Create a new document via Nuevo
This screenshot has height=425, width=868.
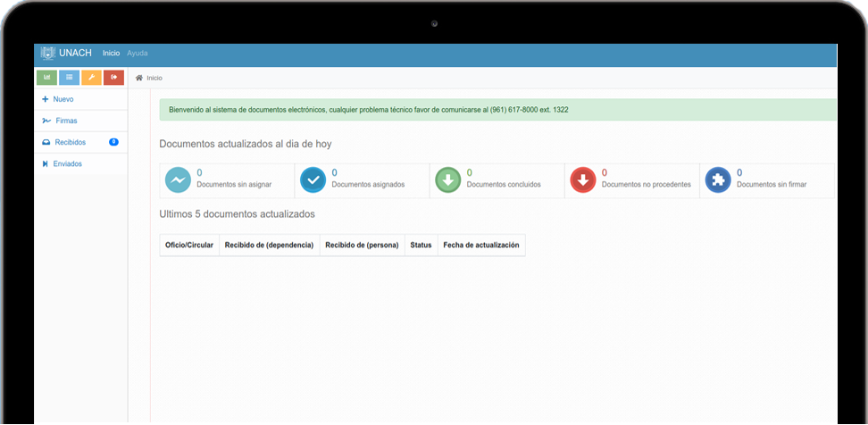(63, 99)
